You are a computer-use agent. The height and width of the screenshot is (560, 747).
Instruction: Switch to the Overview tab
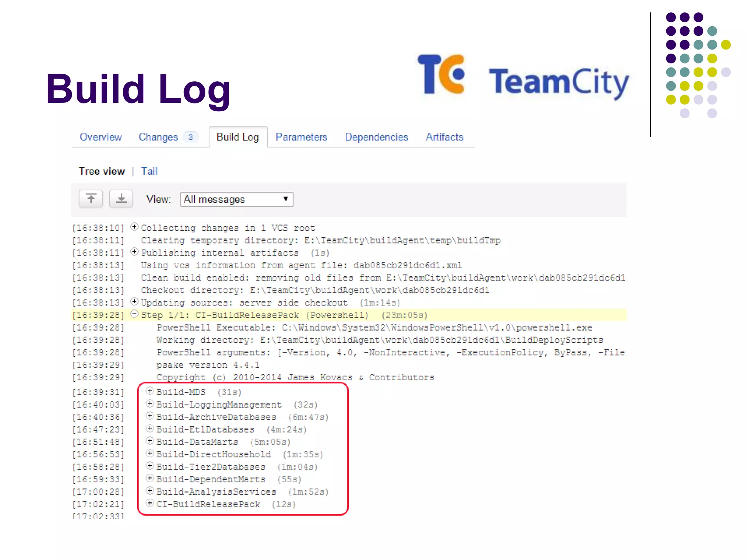click(x=101, y=137)
